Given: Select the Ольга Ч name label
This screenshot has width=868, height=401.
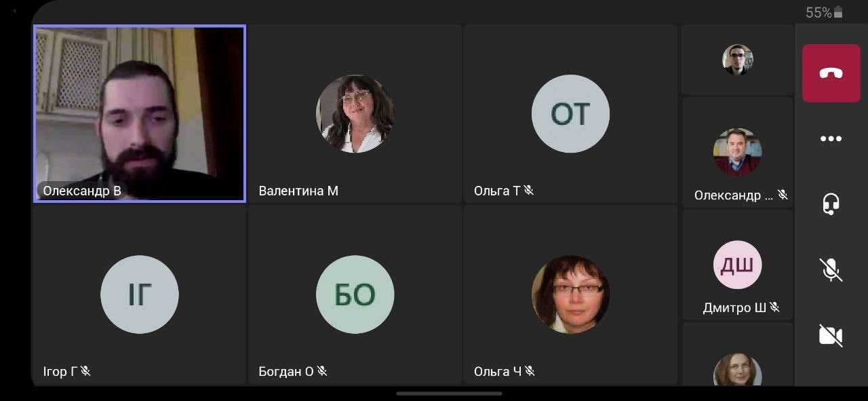Looking at the screenshot, I should point(498,371).
